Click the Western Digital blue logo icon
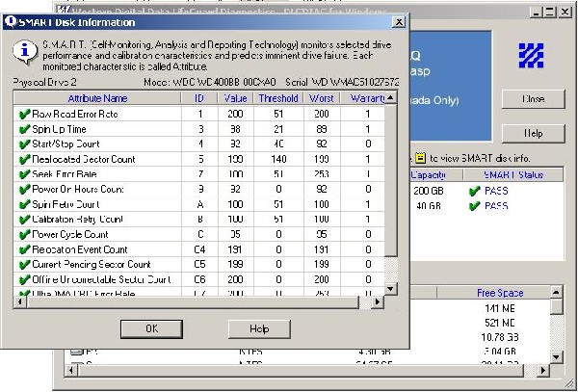578x392 pixels. pyautogui.click(x=531, y=56)
